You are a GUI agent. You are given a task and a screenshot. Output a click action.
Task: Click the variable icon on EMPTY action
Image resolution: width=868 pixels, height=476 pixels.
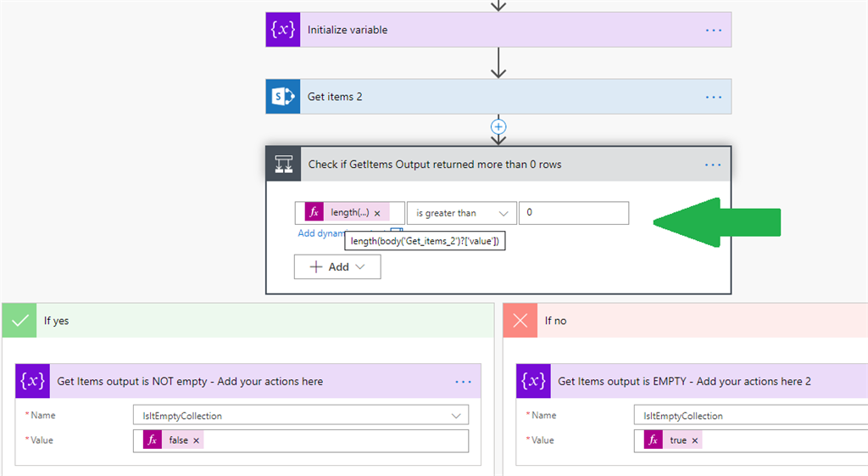(x=534, y=381)
